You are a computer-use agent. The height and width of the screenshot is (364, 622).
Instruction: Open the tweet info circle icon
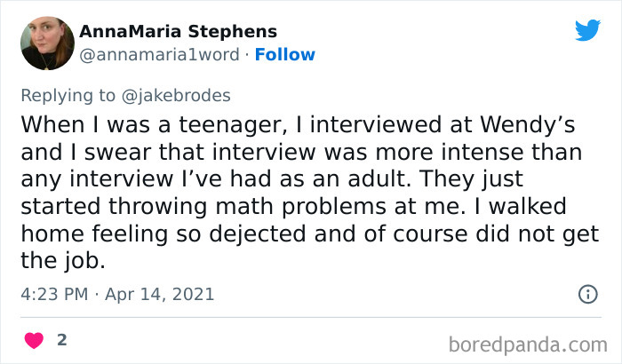(587, 294)
